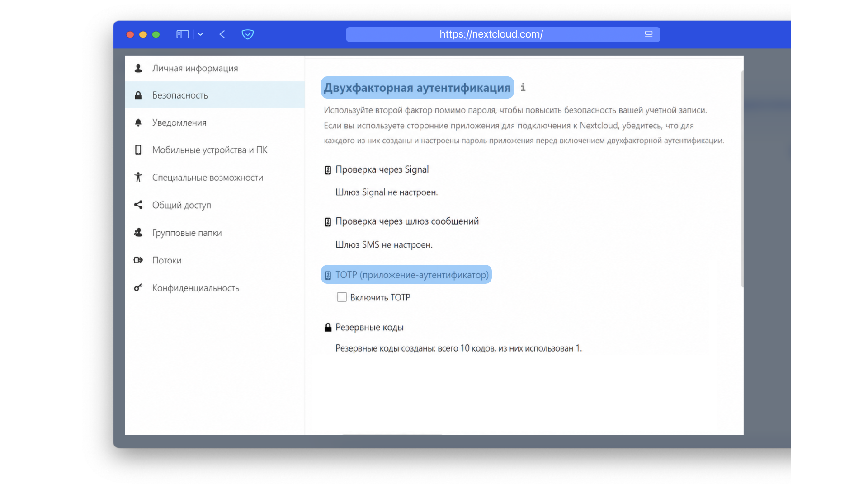Click the group icon beside Групповые папки
Viewport: 868px width, 488px height.
click(138, 232)
